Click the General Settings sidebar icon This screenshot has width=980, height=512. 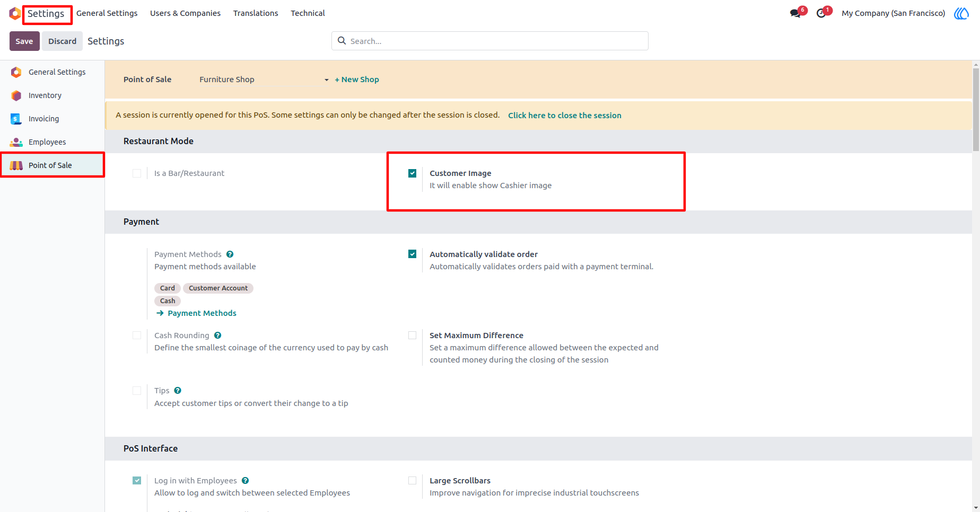pyautogui.click(x=16, y=72)
